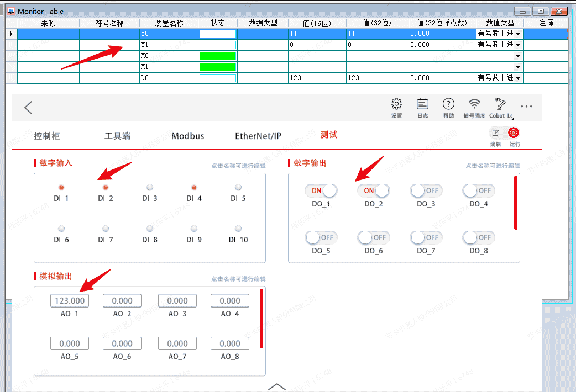Click the M0 green status cell
The image size is (576, 392).
(x=217, y=56)
